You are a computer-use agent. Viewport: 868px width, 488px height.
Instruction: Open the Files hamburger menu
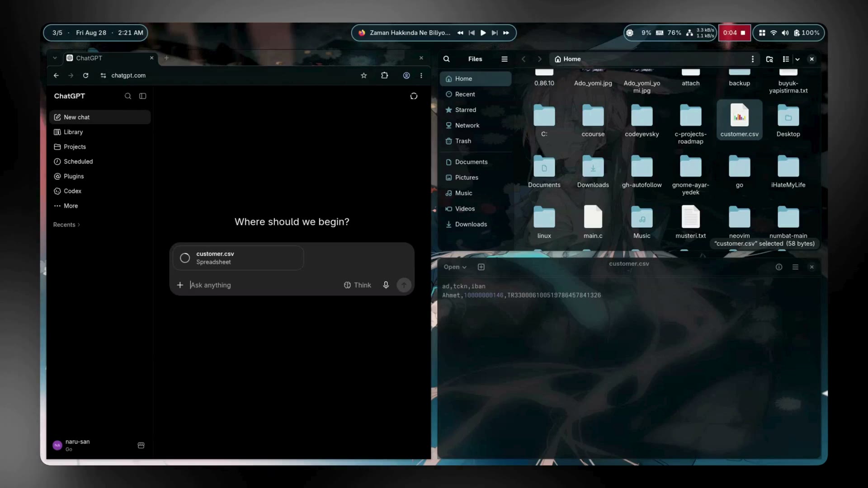(505, 59)
